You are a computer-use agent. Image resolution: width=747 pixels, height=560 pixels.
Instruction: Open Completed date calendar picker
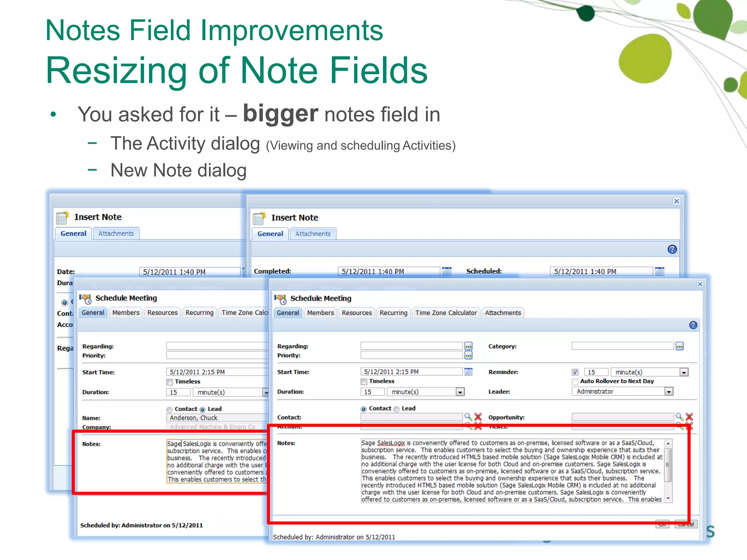(x=446, y=271)
